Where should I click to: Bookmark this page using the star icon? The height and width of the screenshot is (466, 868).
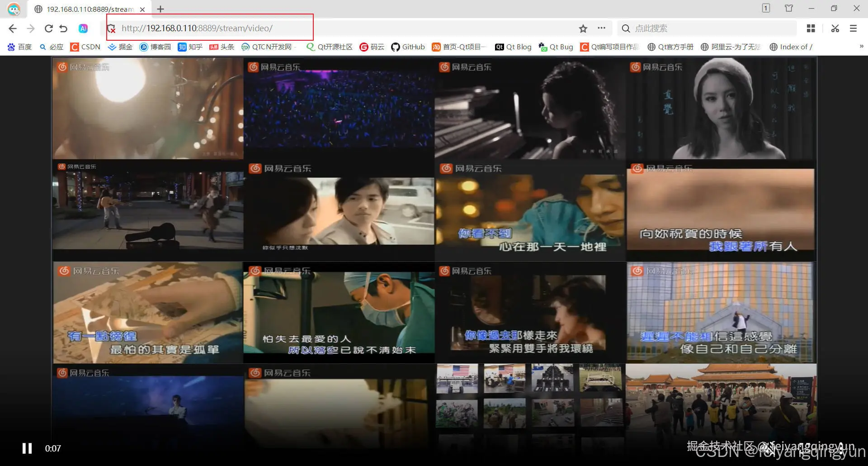[583, 28]
